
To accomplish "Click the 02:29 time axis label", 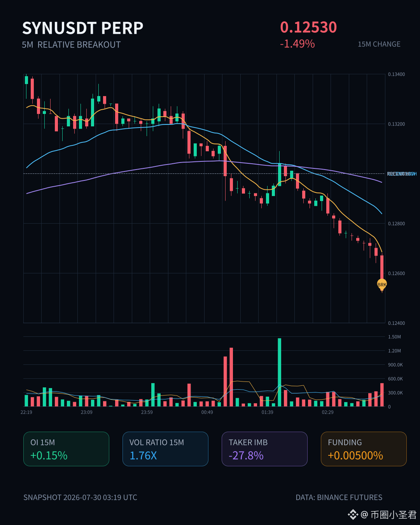I will click(328, 412).
